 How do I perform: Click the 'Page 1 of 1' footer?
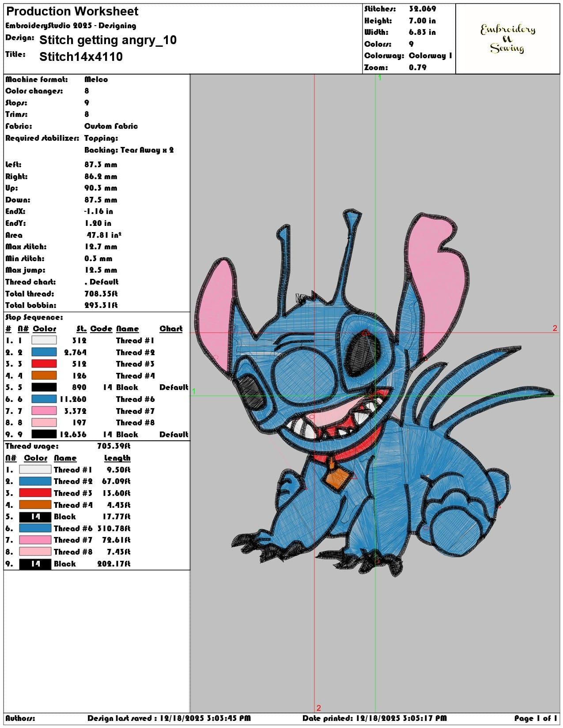[x=536, y=718]
